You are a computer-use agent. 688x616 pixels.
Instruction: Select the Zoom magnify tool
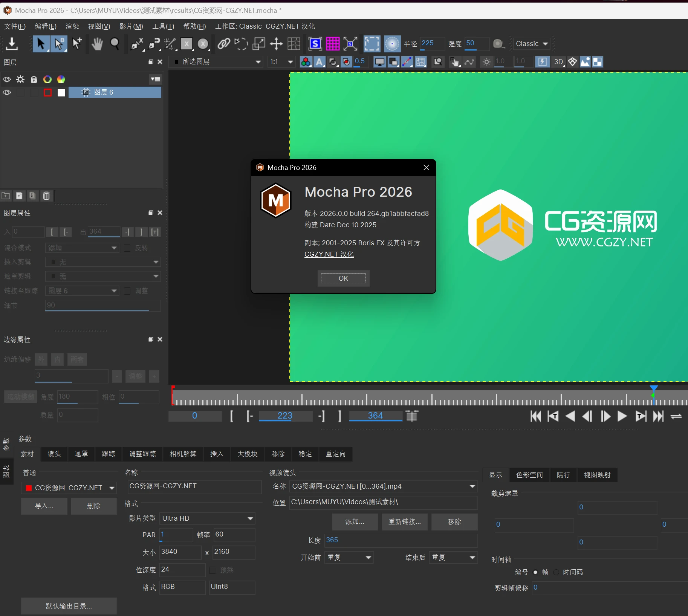point(115,44)
